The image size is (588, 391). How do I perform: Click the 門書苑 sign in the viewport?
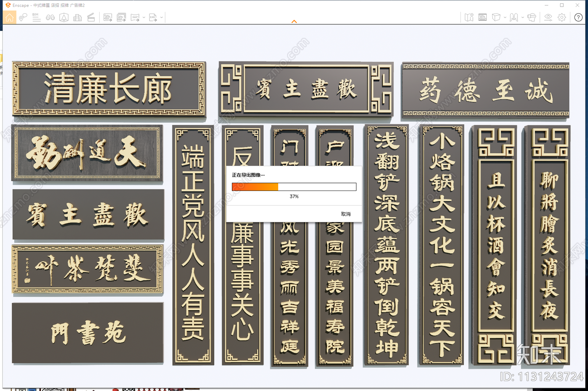(x=88, y=333)
